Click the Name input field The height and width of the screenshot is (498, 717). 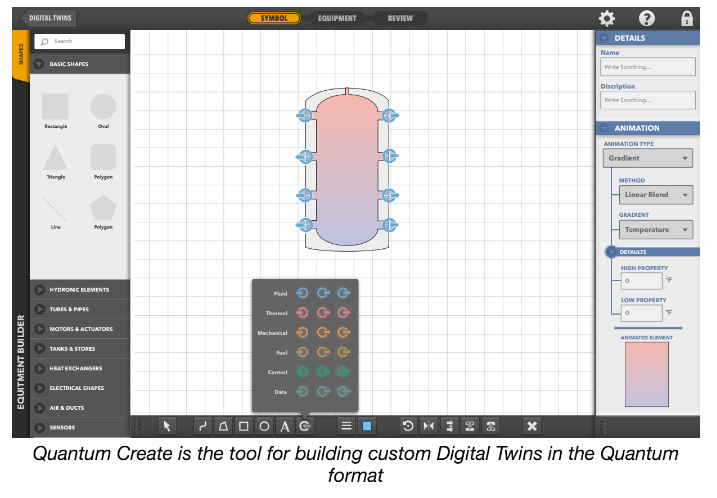647,67
